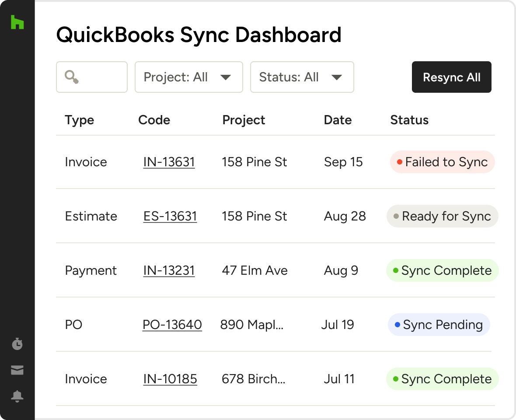This screenshot has width=516, height=420.
Task: Sort by the Date column header
Action: [338, 120]
